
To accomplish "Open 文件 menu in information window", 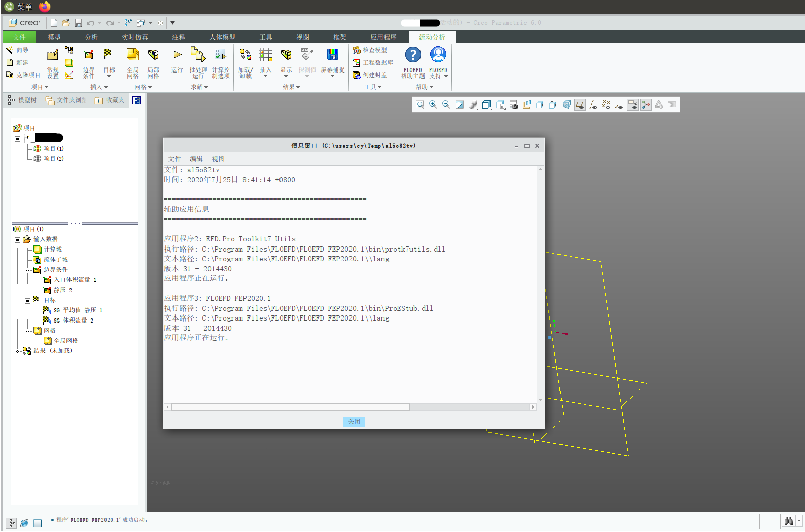I will click(x=174, y=159).
